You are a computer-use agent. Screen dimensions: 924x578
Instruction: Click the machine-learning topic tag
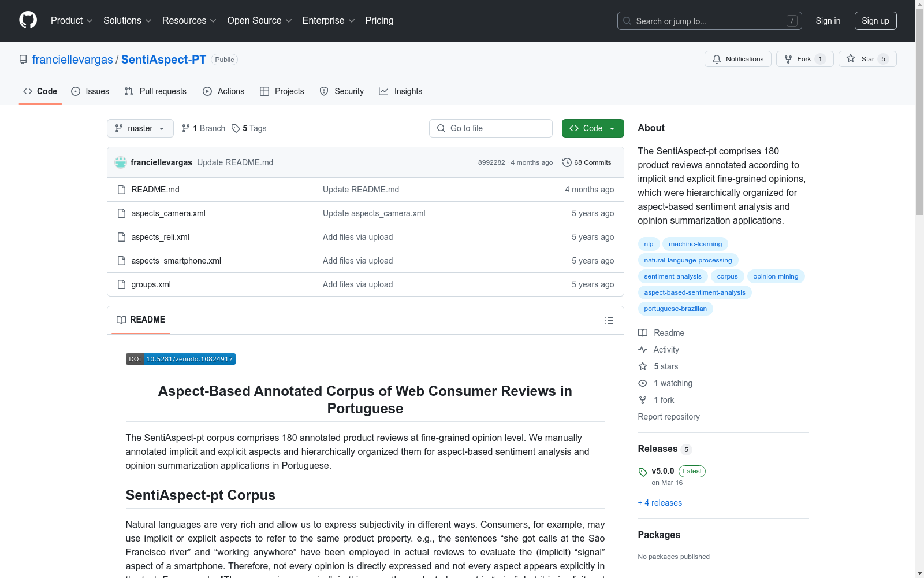click(695, 244)
